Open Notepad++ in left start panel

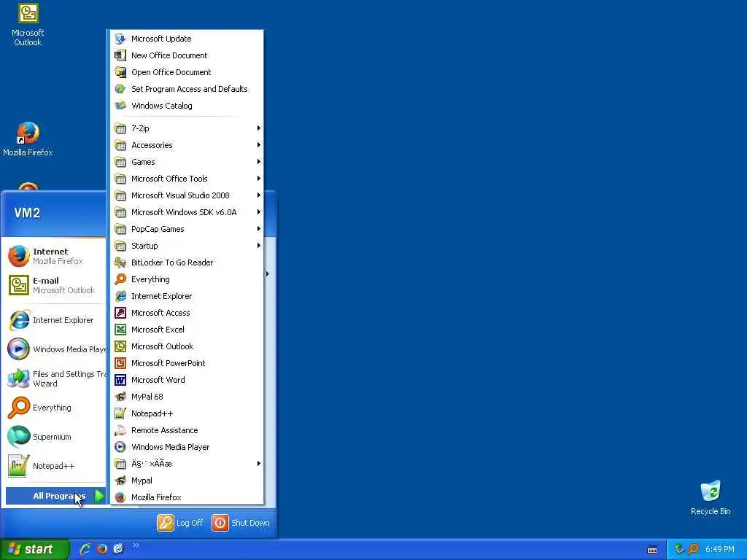click(55, 466)
